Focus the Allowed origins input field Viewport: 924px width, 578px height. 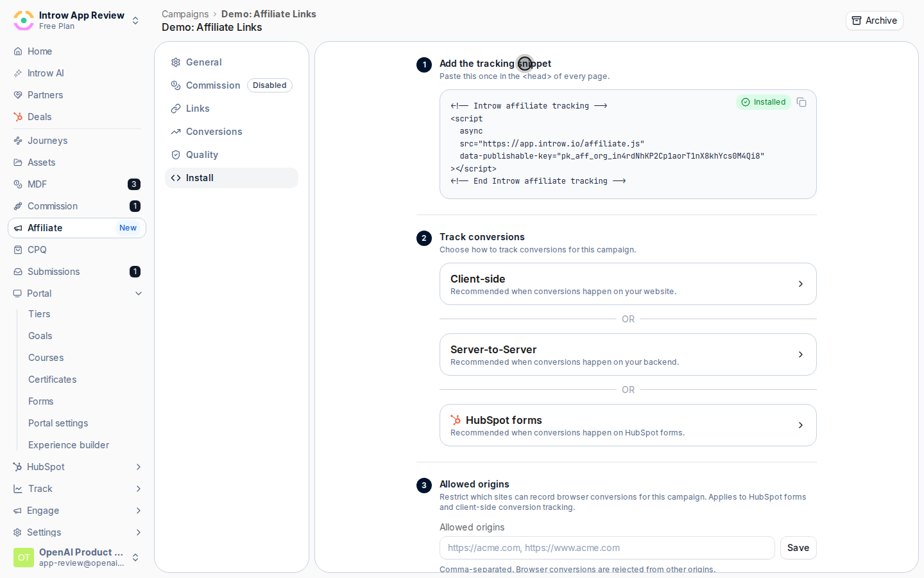(607, 548)
